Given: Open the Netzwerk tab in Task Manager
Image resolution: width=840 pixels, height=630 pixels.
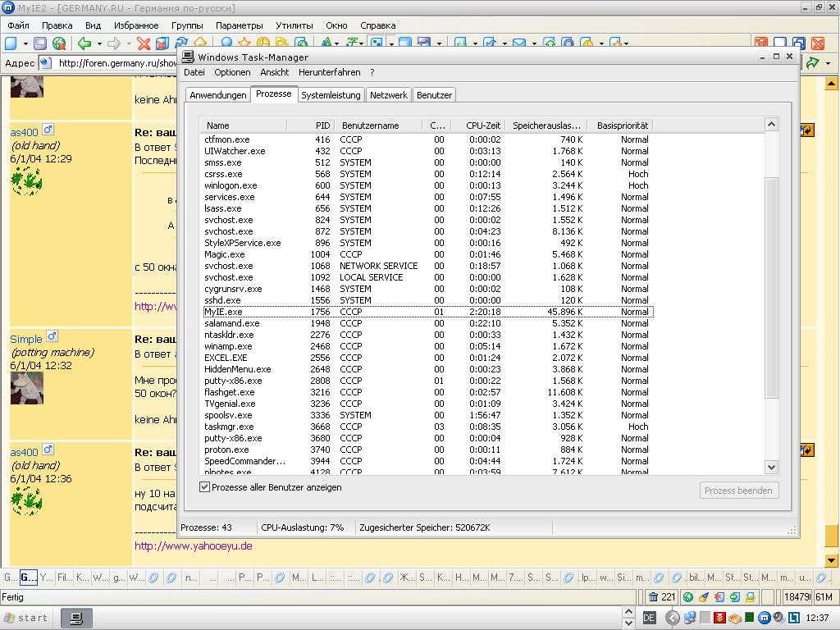Looking at the screenshot, I should 388,95.
